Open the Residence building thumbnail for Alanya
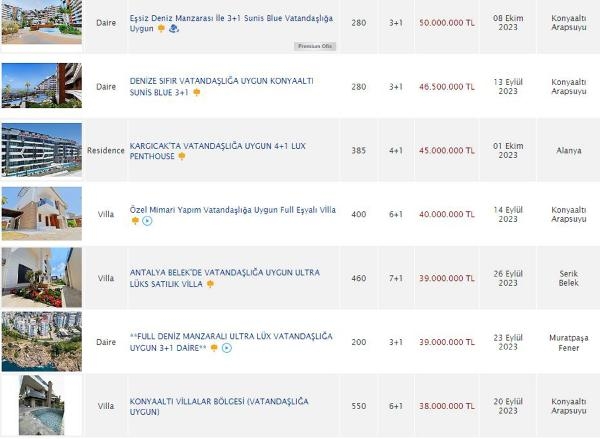This screenshot has height=439, width=600. tap(42, 150)
